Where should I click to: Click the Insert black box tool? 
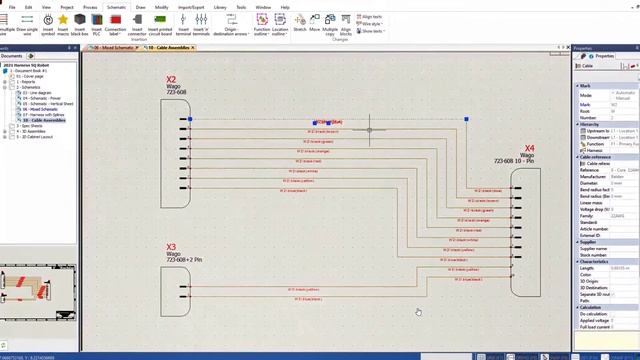click(80, 24)
